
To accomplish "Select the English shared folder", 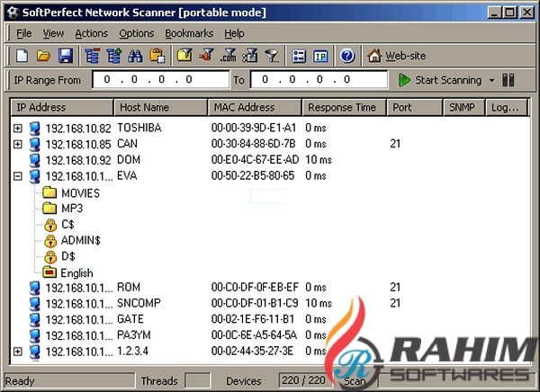I will click(76, 273).
